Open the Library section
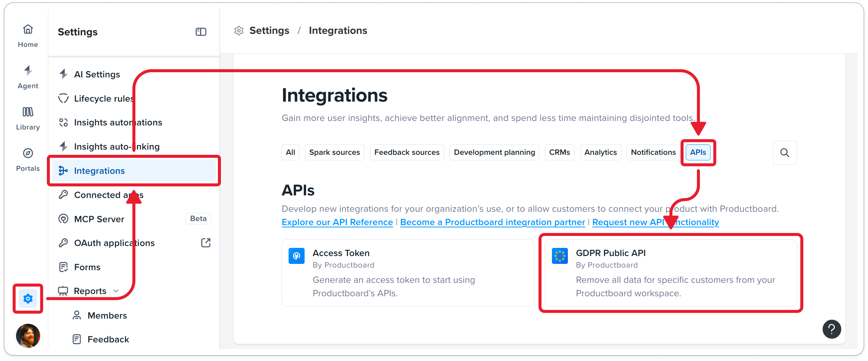 tap(28, 119)
